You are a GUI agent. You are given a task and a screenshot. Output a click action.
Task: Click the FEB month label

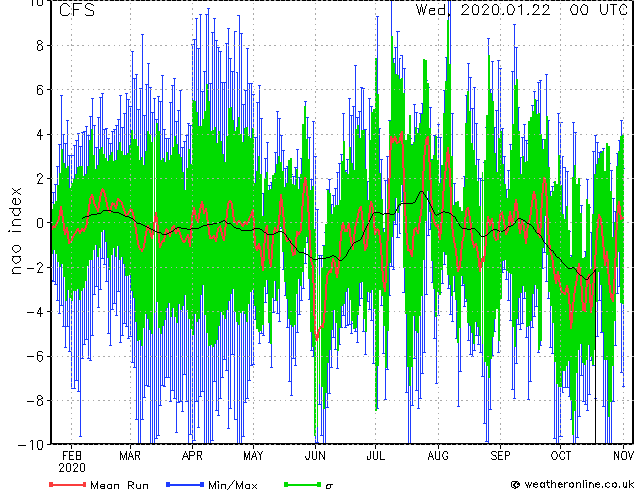[72, 456]
